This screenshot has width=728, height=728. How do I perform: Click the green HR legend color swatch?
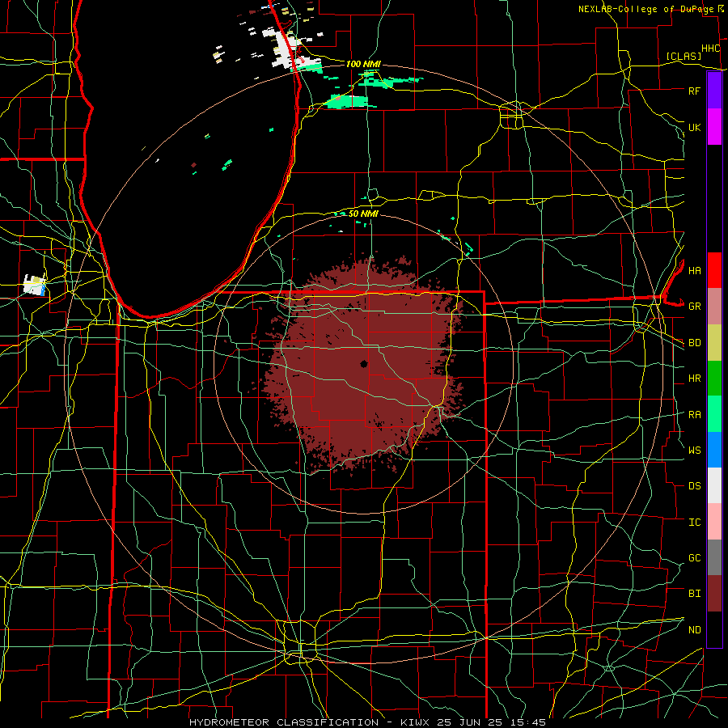click(714, 379)
